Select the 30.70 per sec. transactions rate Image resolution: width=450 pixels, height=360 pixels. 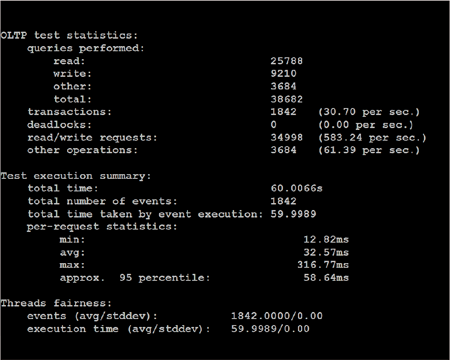(369, 112)
